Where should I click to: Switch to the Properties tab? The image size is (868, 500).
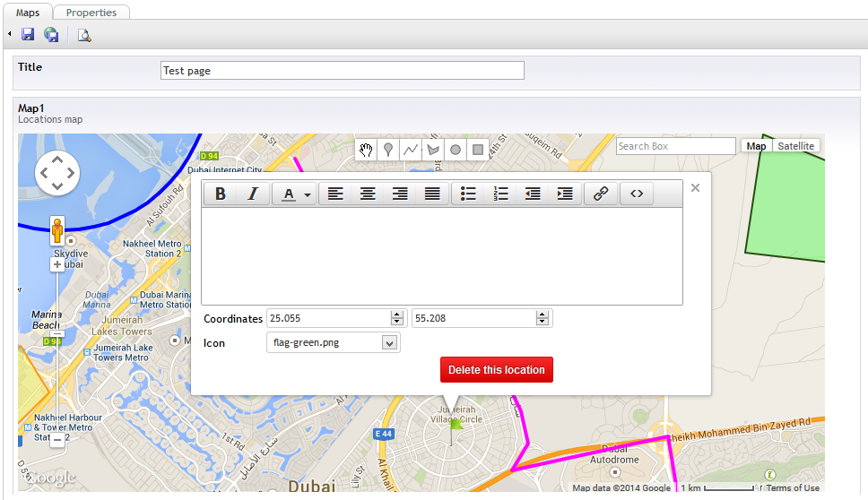pyautogui.click(x=91, y=13)
